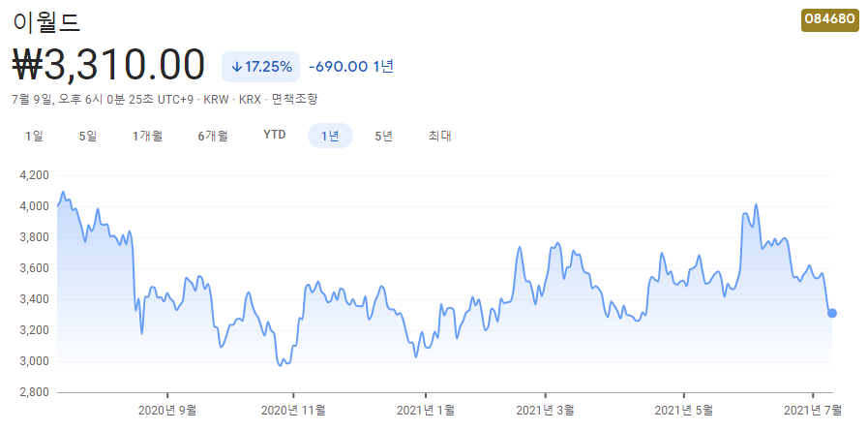Screen dimensions: 868x430
Task: Click the 2021년 1월 axis label
Action: tap(426, 411)
